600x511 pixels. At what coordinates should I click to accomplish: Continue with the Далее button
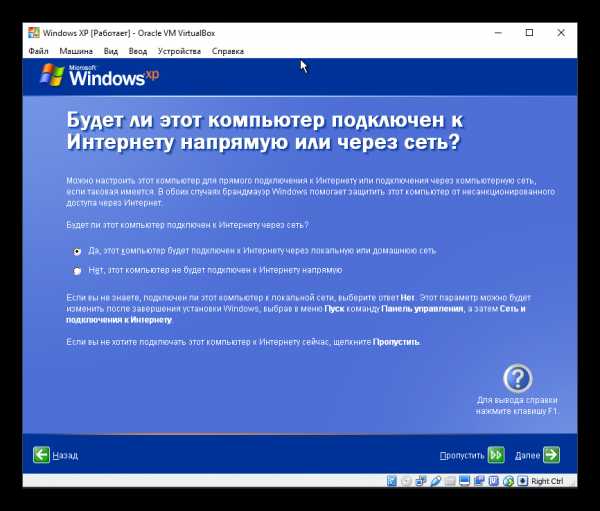coord(537,455)
